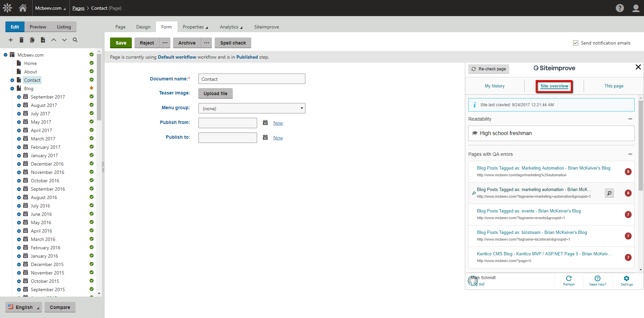Image resolution: width=644 pixels, height=318 pixels.
Task: Click the inspect page icon on marketing automation row
Action: click(x=609, y=193)
